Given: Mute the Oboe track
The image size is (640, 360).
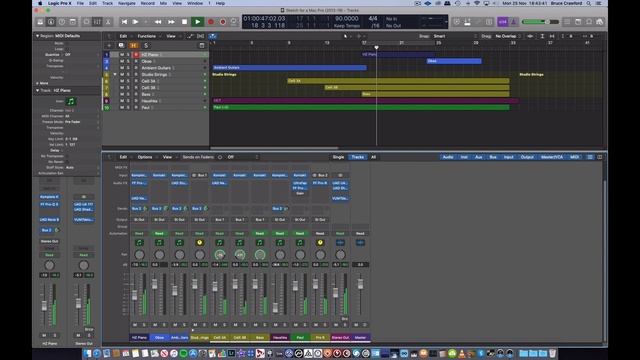Looking at the screenshot, I should point(122,61).
